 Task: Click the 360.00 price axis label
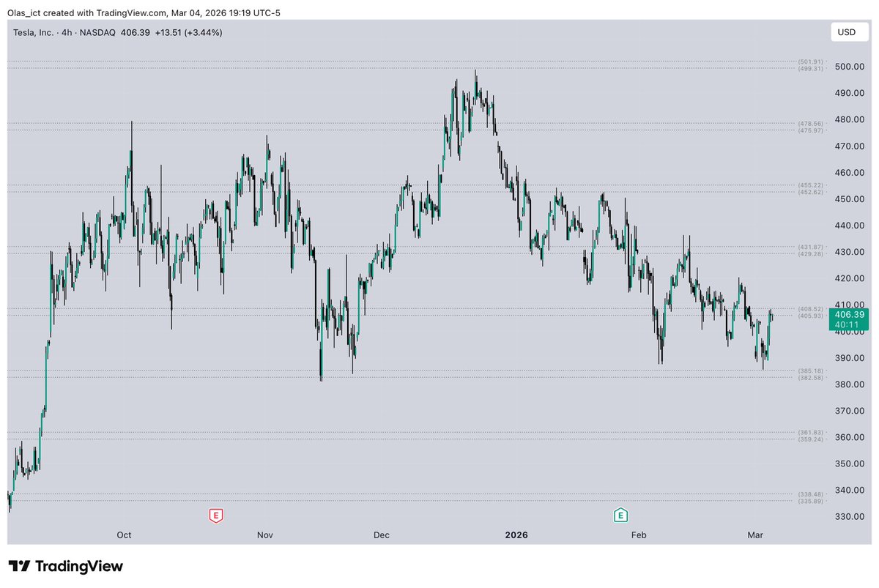point(848,437)
